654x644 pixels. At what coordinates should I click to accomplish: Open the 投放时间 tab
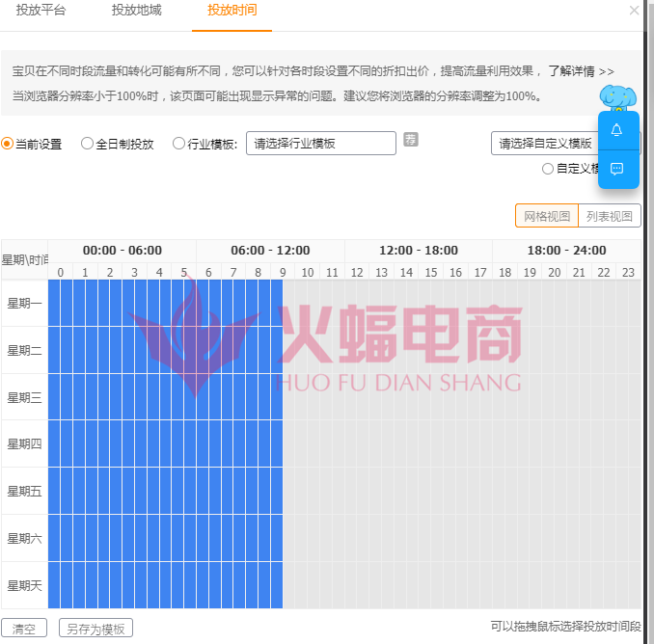[232, 11]
